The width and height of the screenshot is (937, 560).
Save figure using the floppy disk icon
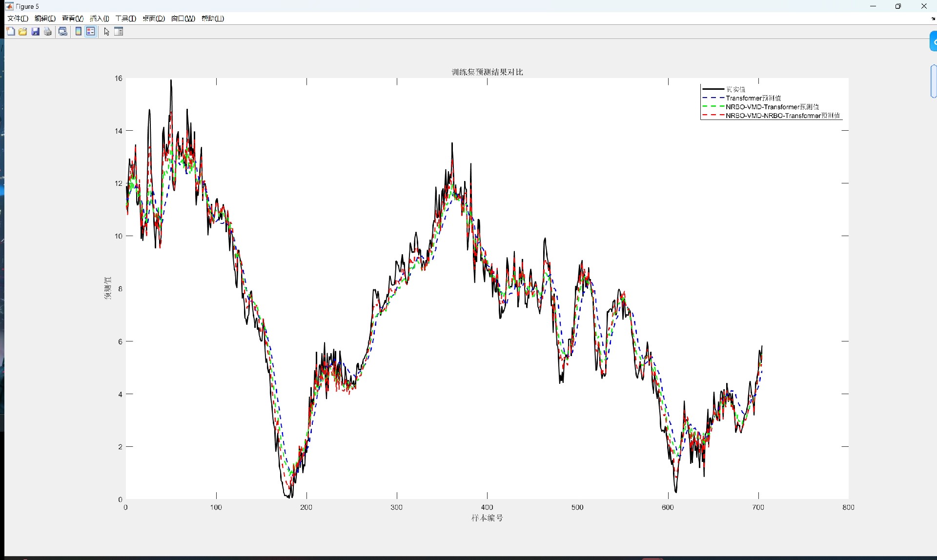coord(36,32)
